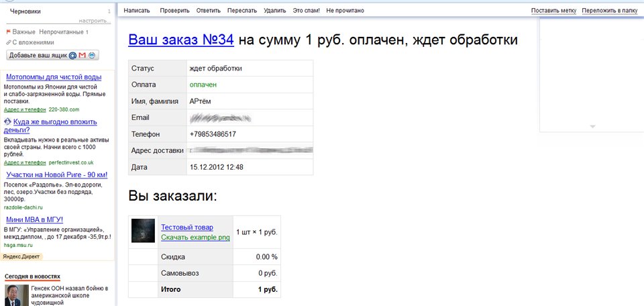This screenshot has height=306, width=644.
Task: Click the blue @ mailbox icon
Action: tap(72, 55)
